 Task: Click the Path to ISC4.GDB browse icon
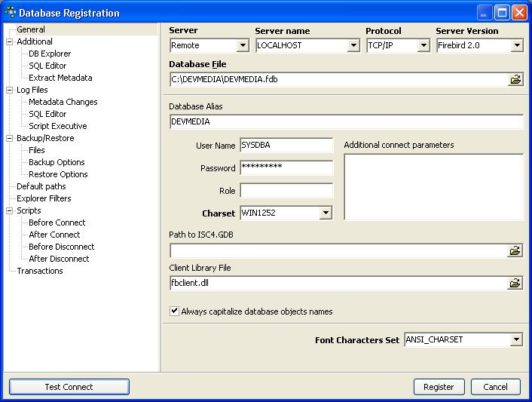(x=515, y=251)
